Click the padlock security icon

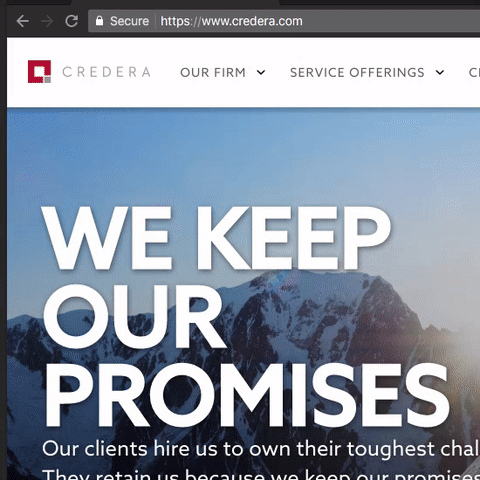(x=99, y=21)
